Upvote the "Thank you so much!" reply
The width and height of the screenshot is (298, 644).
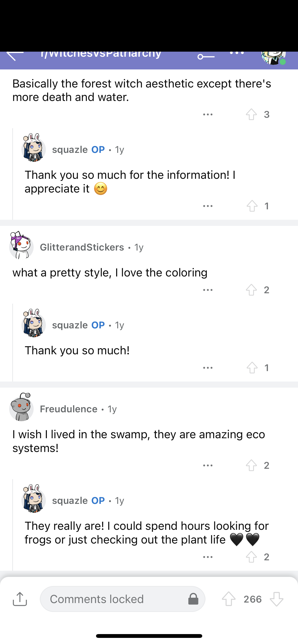pyautogui.click(x=252, y=368)
